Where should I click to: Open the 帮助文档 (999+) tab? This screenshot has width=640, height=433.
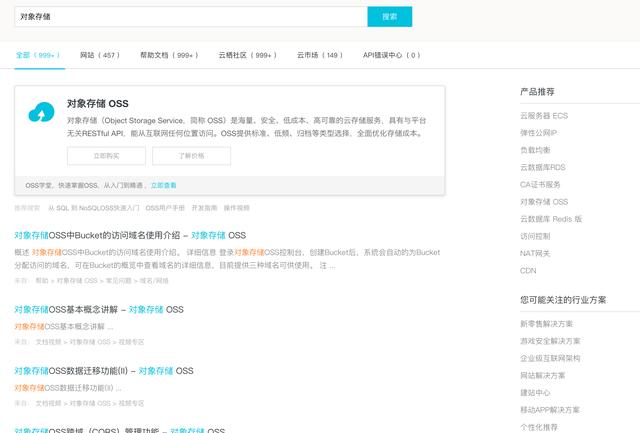pos(169,55)
